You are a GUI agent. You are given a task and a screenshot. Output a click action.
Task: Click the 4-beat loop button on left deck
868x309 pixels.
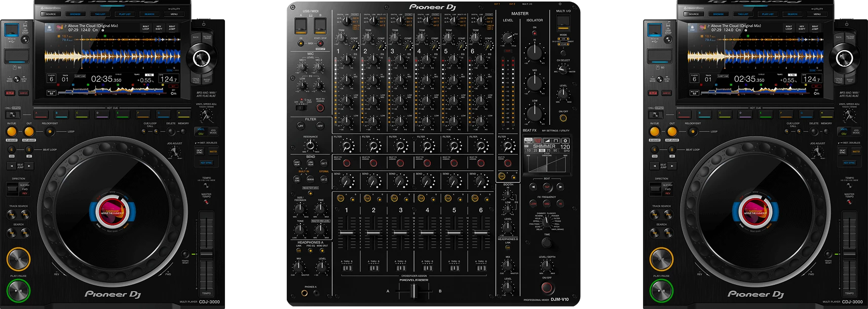coord(12,150)
